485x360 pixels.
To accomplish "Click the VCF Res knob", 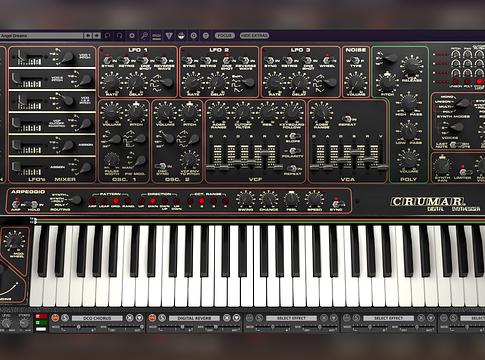I will click(268, 113).
